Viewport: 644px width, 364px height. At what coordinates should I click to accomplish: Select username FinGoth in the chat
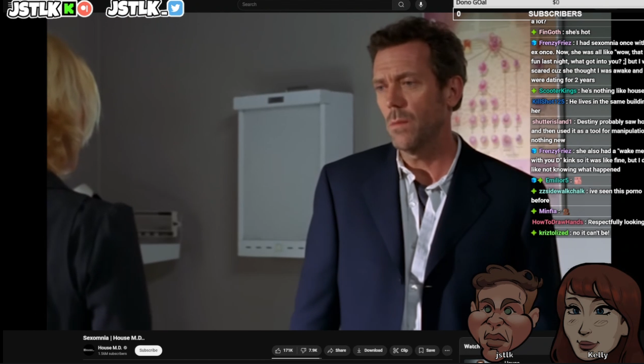[550, 32]
